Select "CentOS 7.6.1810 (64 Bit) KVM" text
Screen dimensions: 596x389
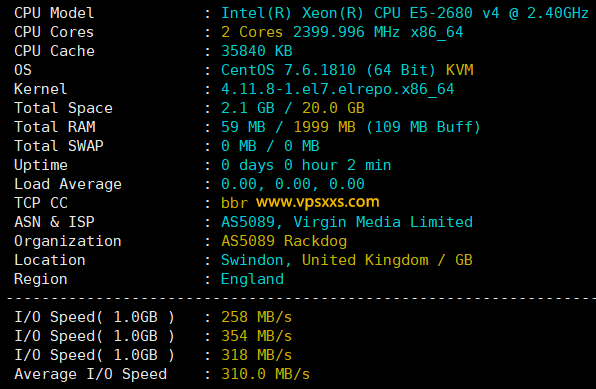click(347, 70)
